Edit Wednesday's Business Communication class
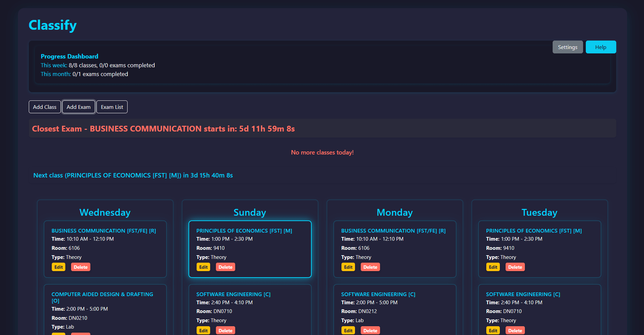Screen dimensions: 644x335 point(59,267)
